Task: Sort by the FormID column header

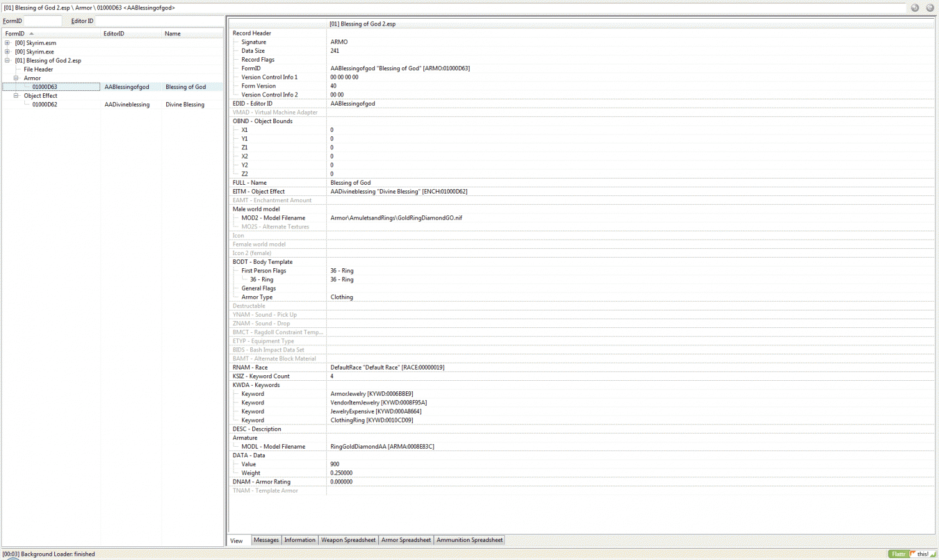Action: click(15, 34)
